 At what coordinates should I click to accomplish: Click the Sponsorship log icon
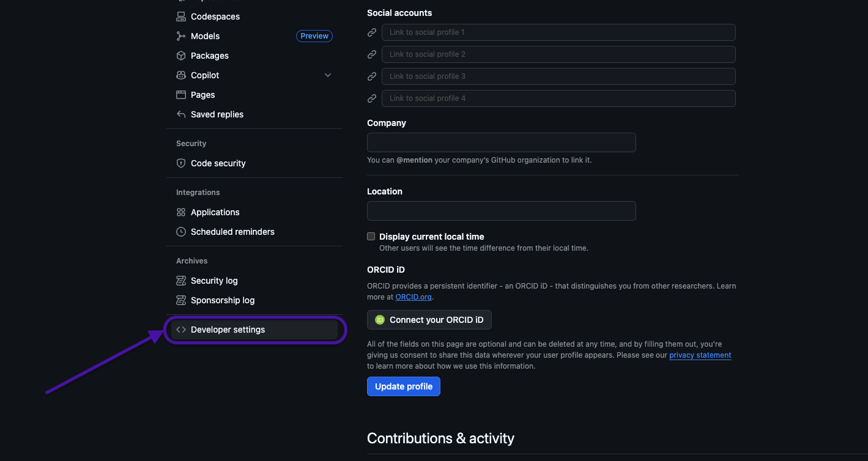pyautogui.click(x=181, y=300)
